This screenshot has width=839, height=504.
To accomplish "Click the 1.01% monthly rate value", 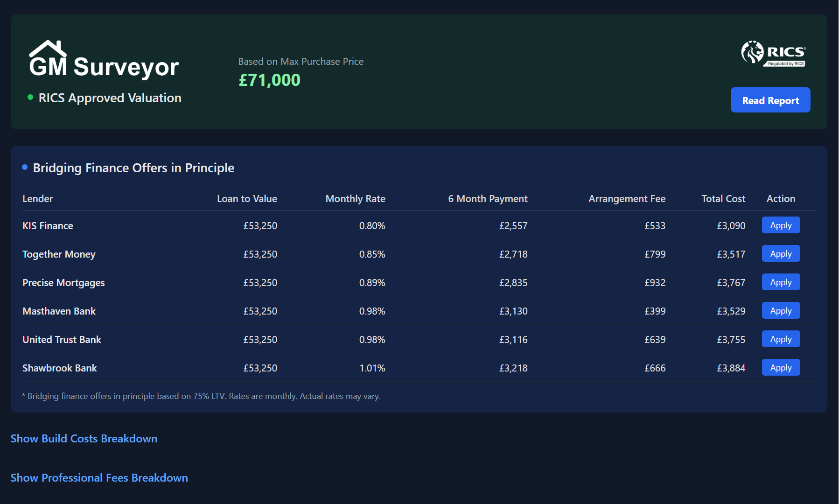I will click(372, 368).
